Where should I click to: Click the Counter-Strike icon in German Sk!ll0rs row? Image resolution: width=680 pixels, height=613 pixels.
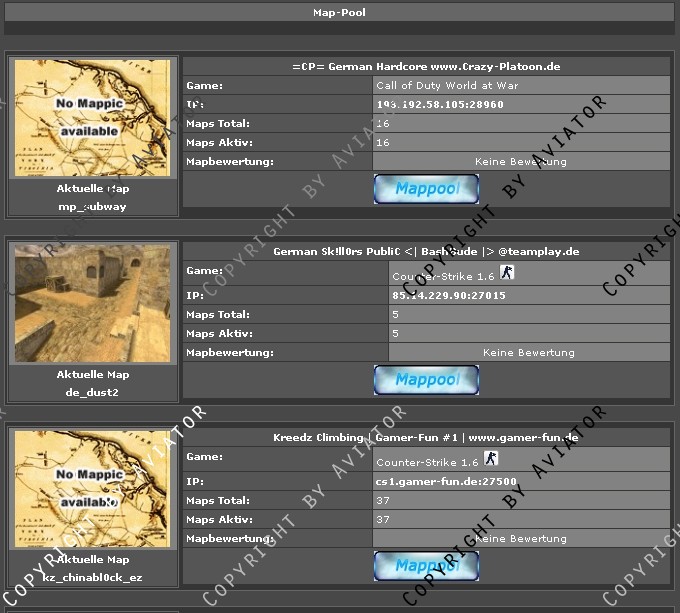(507, 272)
